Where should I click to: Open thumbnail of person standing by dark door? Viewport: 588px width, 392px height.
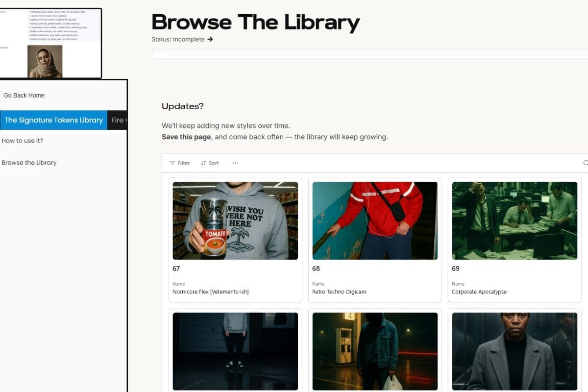[x=235, y=351]
